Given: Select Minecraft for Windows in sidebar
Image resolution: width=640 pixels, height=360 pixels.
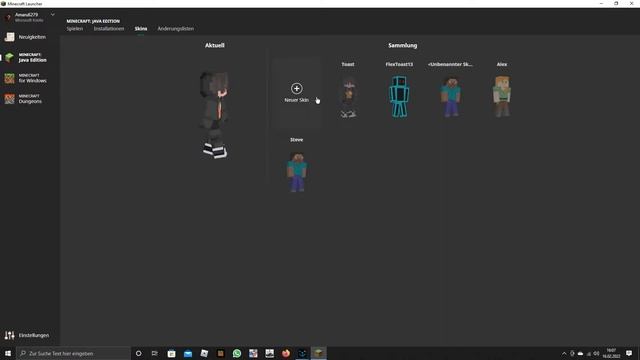Looking at the screenshot, I should click(x=29, y=78).
